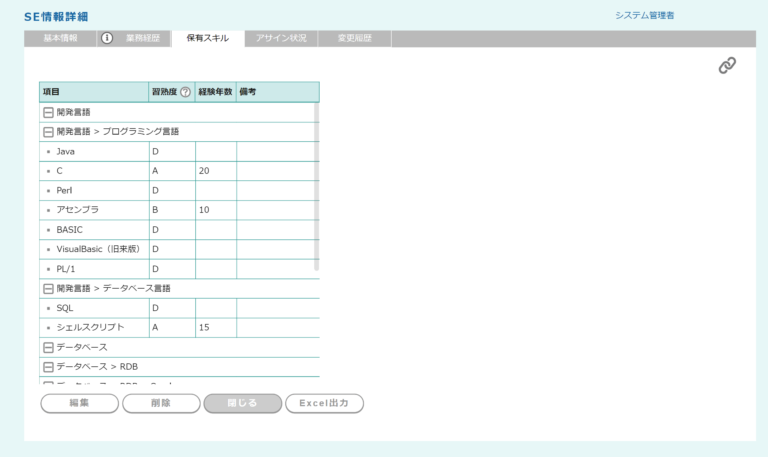The height and width of the screenshot is (457, 768).
Task: Switch to the 基本情報 tab
Action: [x=60, y=38]
